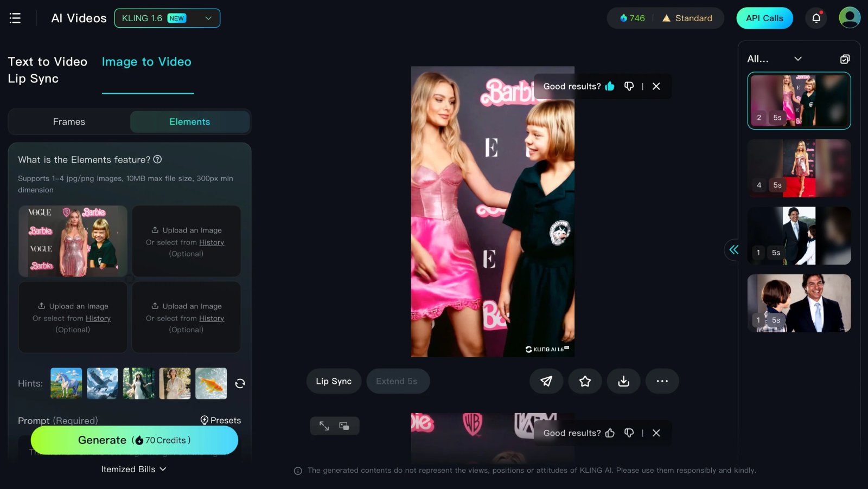Switch to Text to Video tab
The width and height of the screenshot is (868, 489).
coord(48,62)
